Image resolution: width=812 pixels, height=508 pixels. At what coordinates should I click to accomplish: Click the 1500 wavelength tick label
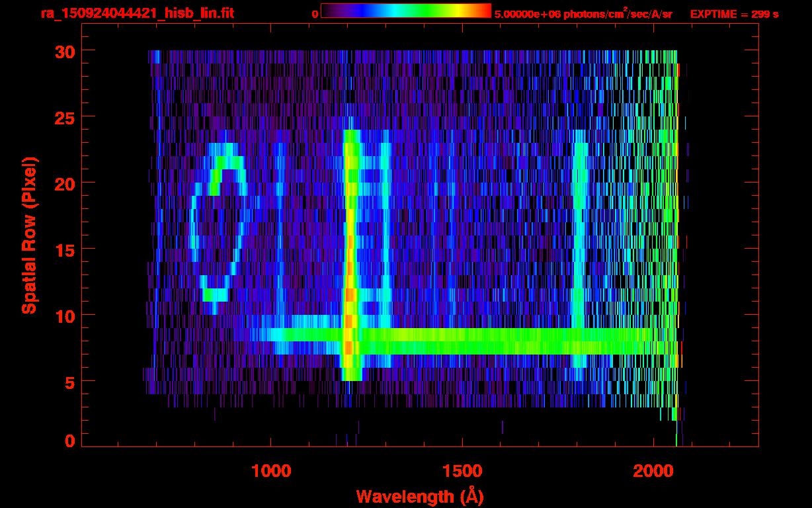(x=462, y=471)
